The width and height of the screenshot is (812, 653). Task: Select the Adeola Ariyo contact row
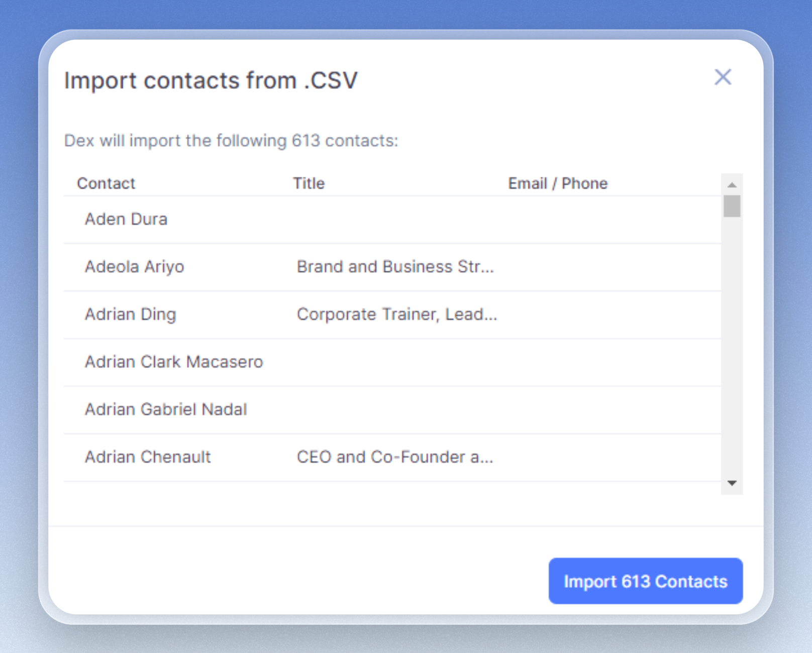pos(134,267)
